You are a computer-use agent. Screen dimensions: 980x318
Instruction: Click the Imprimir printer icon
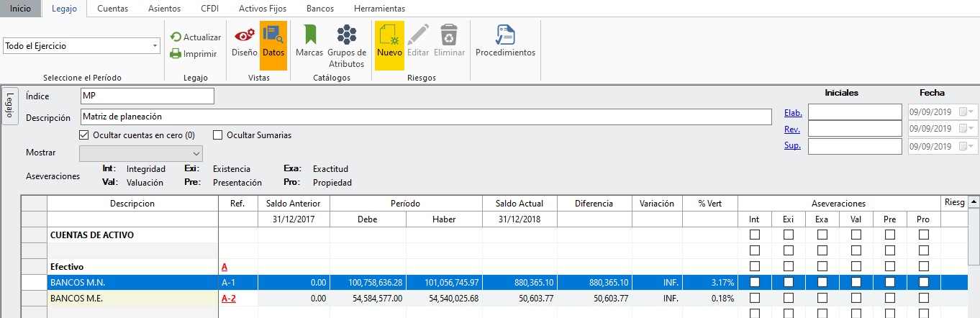[x=176, y=53]
